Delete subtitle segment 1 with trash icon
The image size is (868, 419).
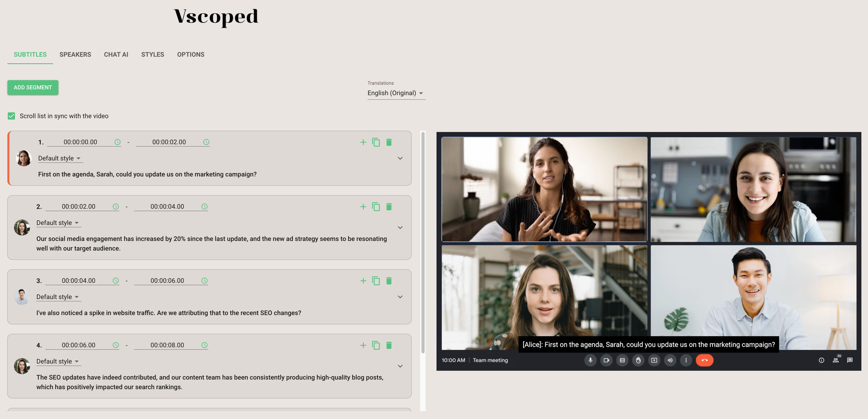coord(389,142)
